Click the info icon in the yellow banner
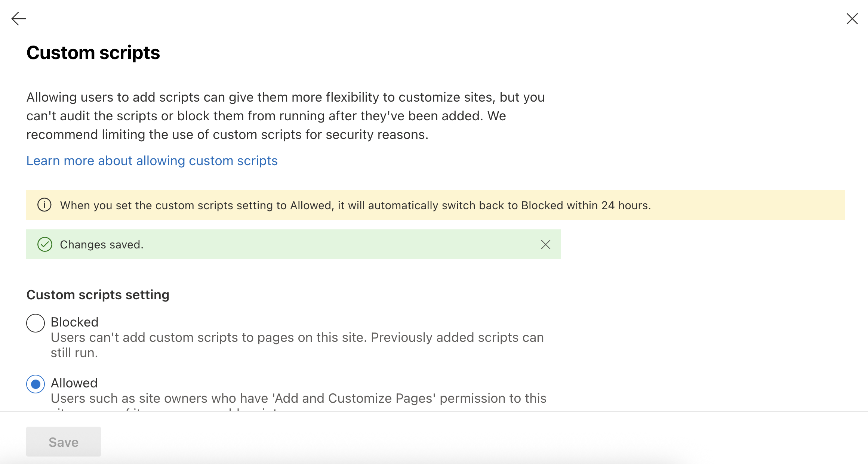 pos(44,205)
